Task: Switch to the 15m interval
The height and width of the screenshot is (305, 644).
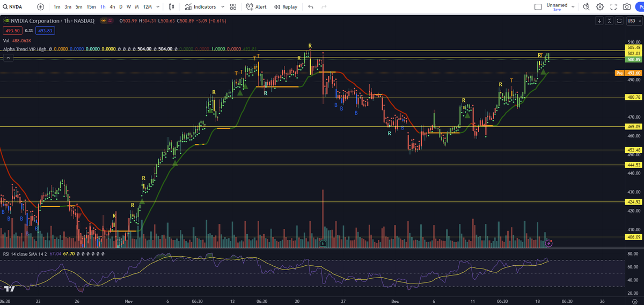Action: (x=91, y=7)
